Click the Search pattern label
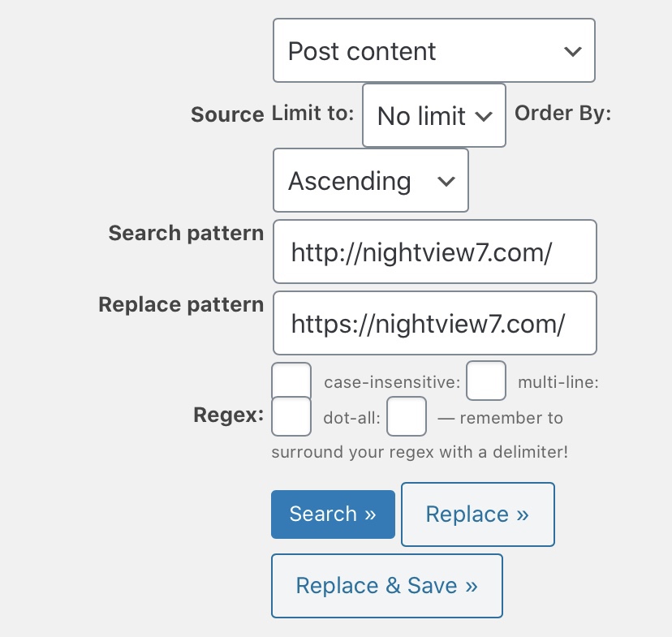This screenshot has height=637, width=672. [186, 234]
